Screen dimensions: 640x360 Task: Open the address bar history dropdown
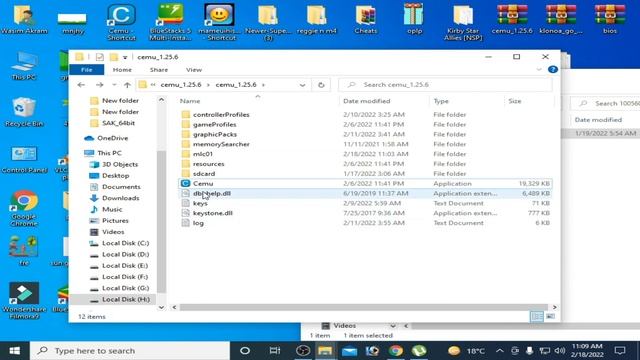point(302,85)
